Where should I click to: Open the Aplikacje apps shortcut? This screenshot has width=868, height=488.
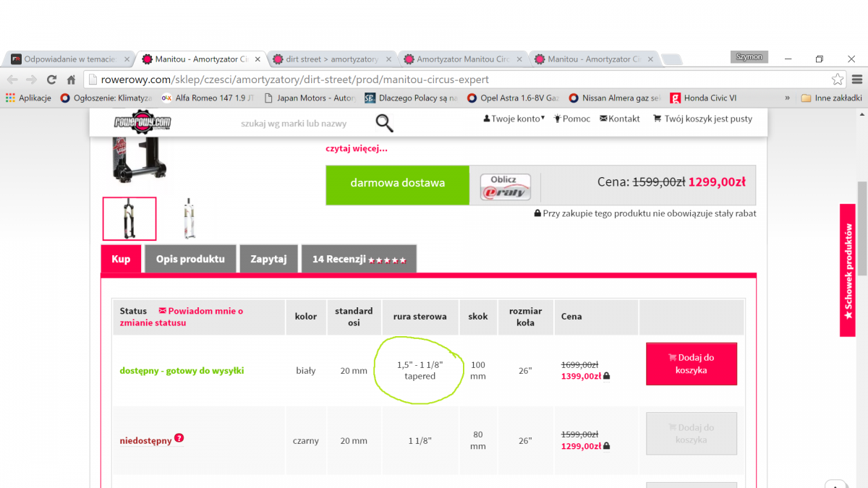[28, 98]
